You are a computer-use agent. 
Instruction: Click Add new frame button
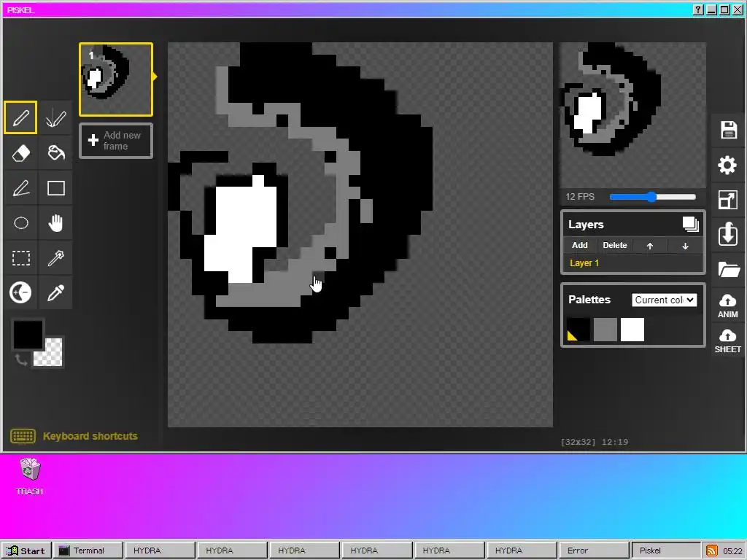click(116, 141)
